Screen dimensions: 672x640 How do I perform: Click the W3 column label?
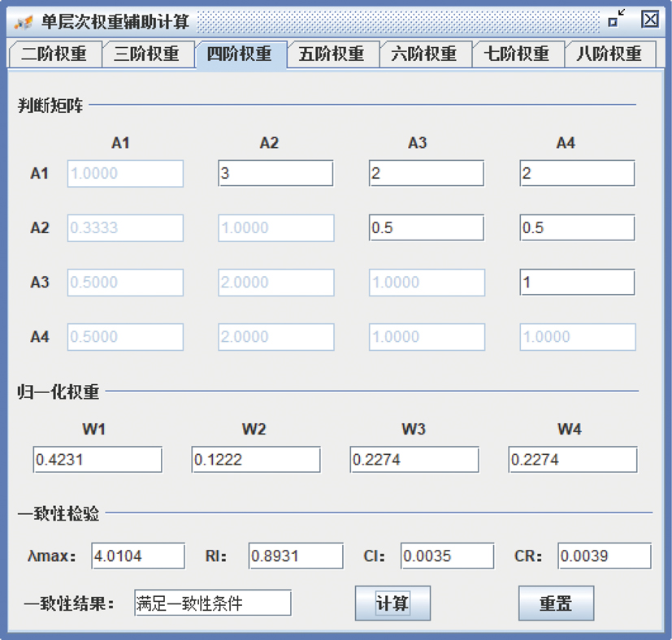pos(414,429)
